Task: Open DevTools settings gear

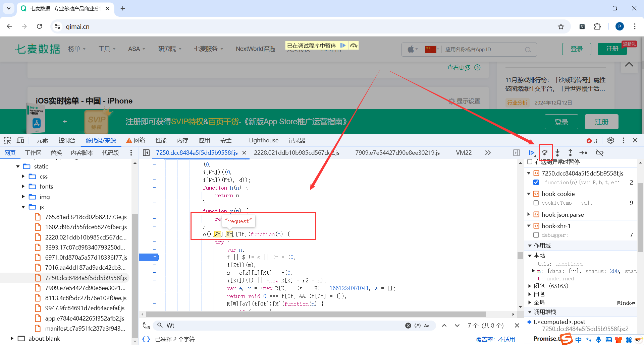Action: (611, 140)
